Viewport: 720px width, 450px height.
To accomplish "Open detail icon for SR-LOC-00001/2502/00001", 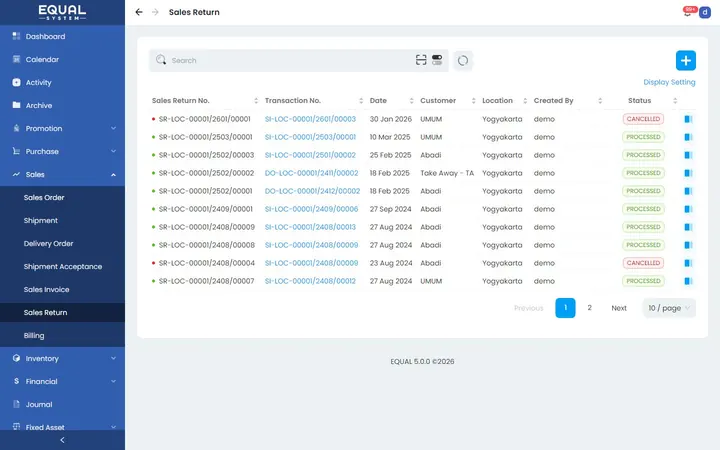I will pos(688,191).
